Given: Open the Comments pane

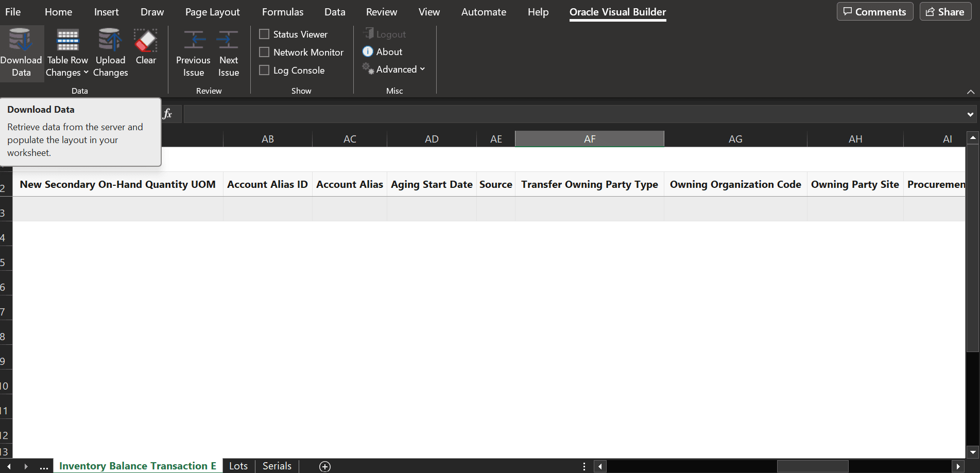Looking at the screenshot, I should click(874, 11).
